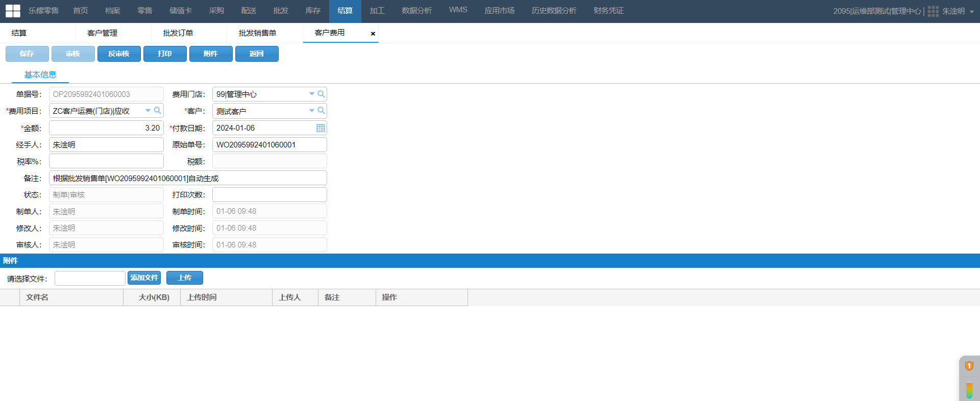Screen dimensions: 980x401
Task: Click the 单据号 field OP2095992401060003
Action: [x=106, y=94]
